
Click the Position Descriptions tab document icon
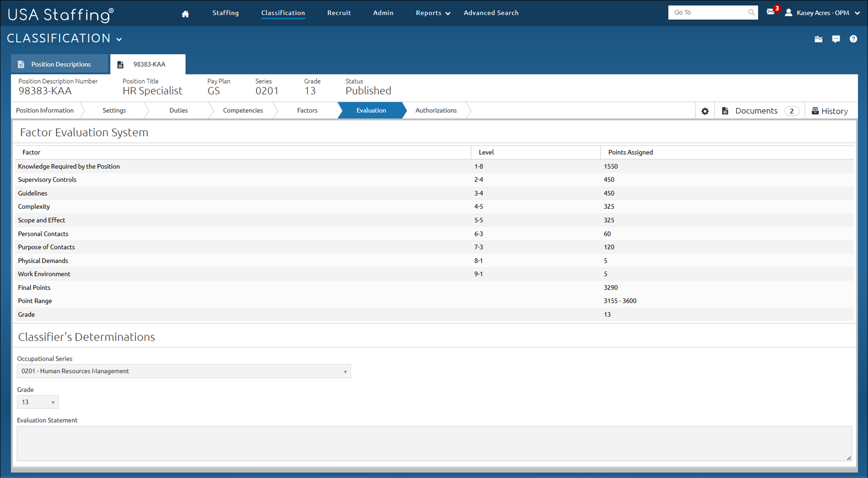pyautogui.click(x=21, y=64)
